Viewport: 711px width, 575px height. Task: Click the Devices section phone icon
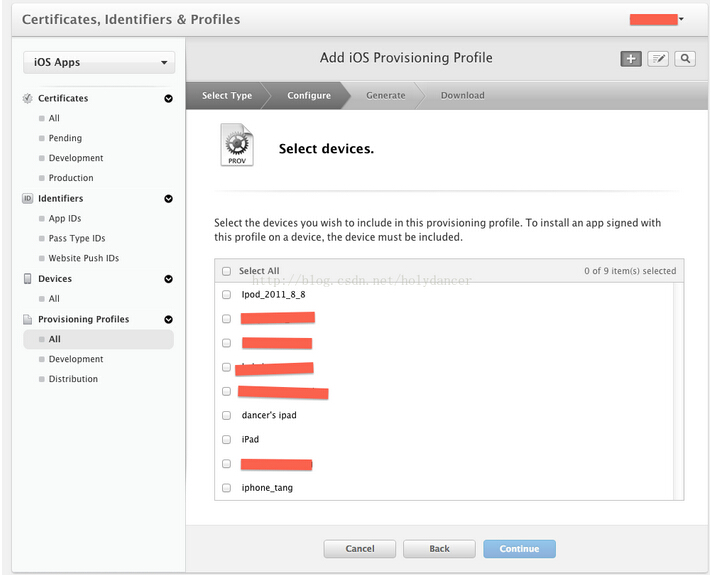28,278
